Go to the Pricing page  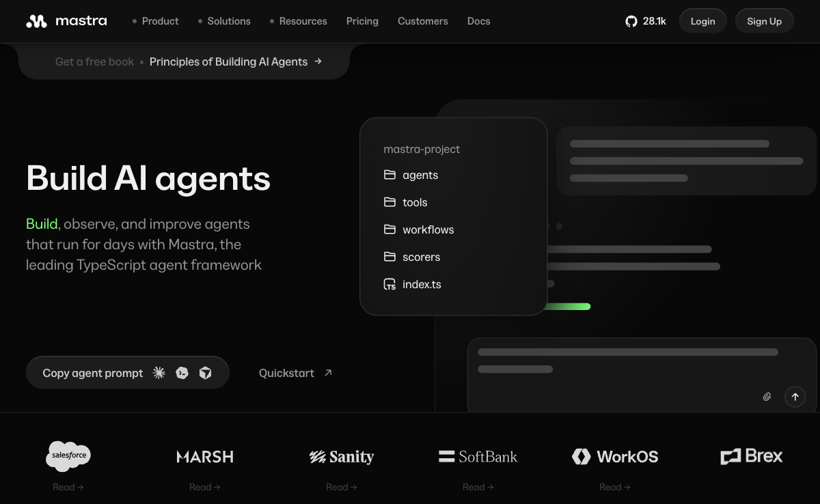pyautogui.click(x=362, y=21)
